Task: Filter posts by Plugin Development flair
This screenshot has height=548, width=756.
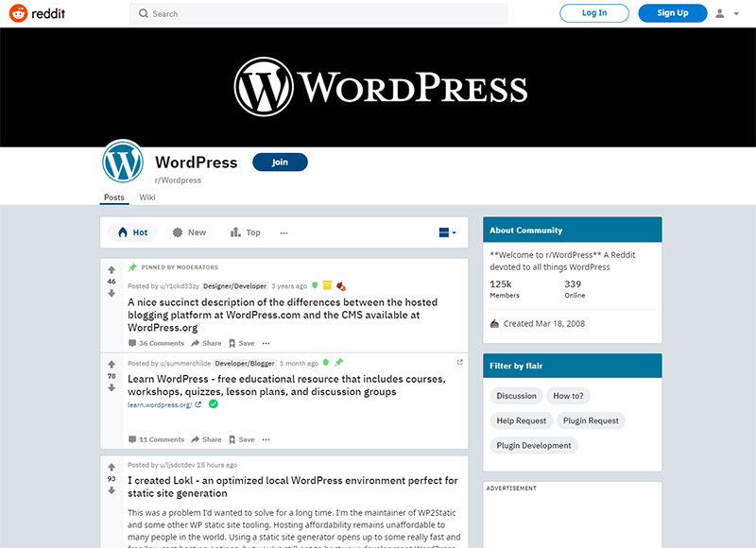Action: tap(534, 446)
